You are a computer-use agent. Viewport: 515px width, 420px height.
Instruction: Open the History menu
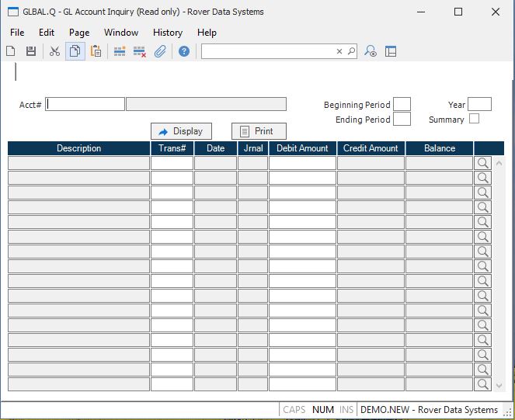[x=167, y=33]
